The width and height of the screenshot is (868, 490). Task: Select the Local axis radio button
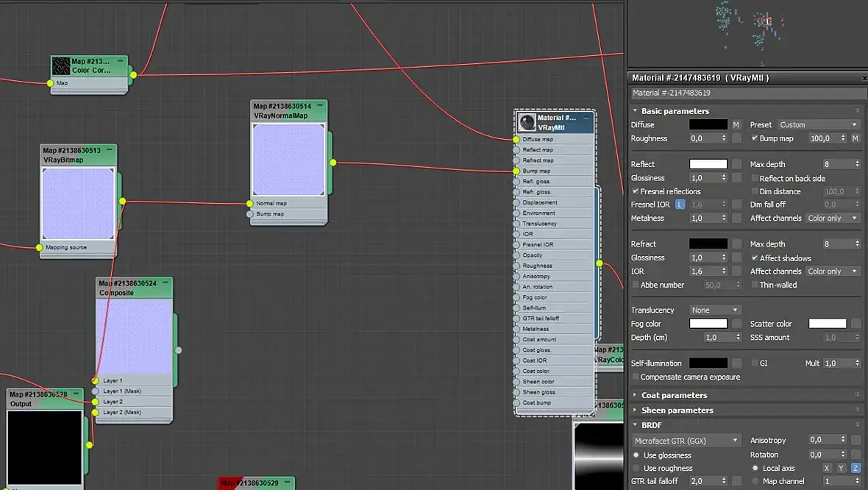coord(755,468)
